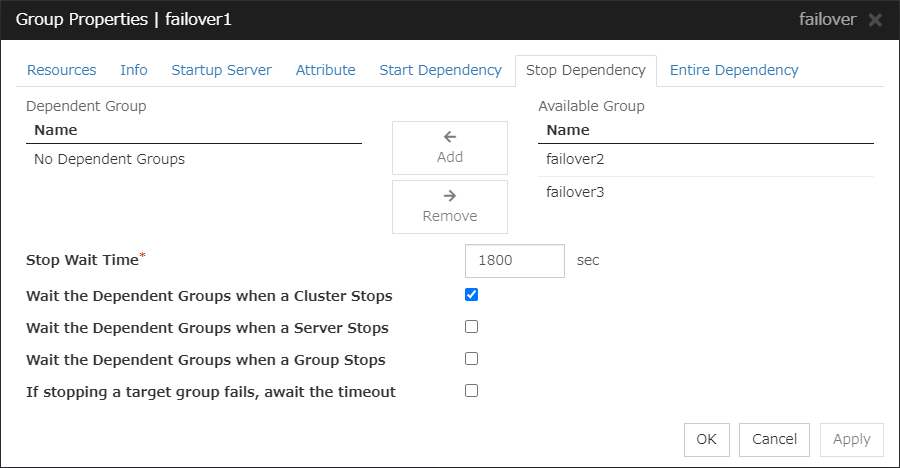The image size is (900, 468).
Task: Enable Wait when a Group Stops
Action: 472,359
